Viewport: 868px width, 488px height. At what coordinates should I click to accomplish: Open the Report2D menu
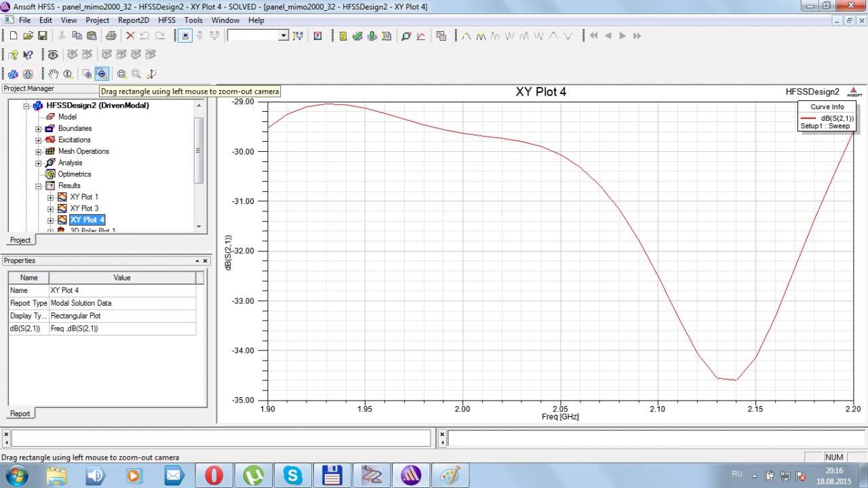point(133,20)
